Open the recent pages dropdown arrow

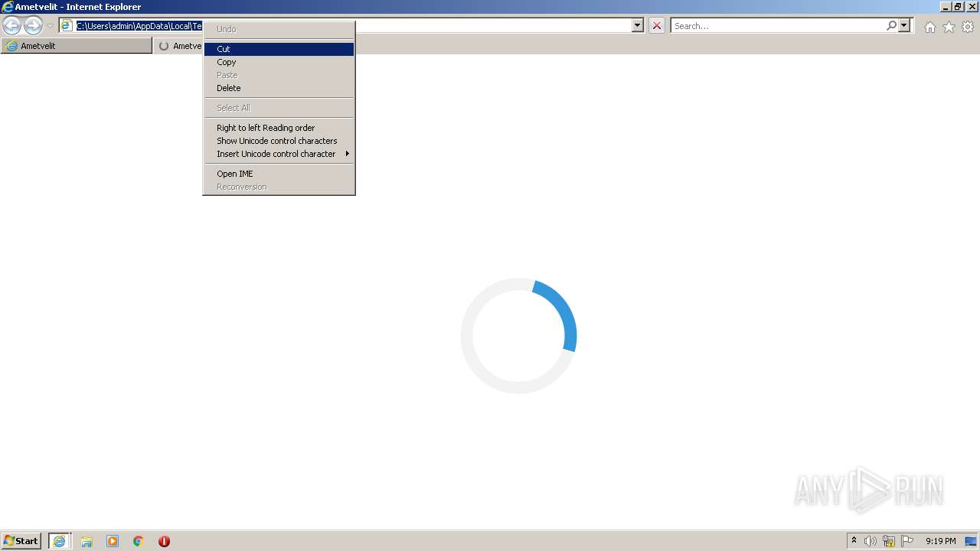50,26
